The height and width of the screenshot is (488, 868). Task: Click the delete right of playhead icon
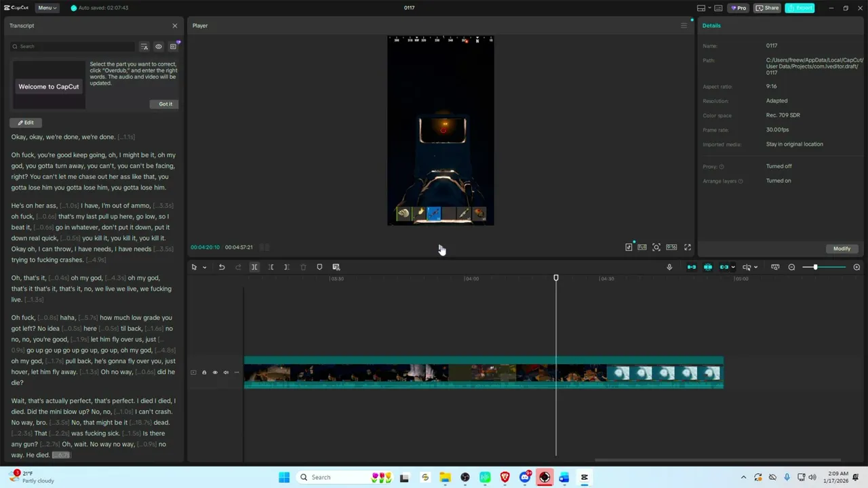pos(287,267)
